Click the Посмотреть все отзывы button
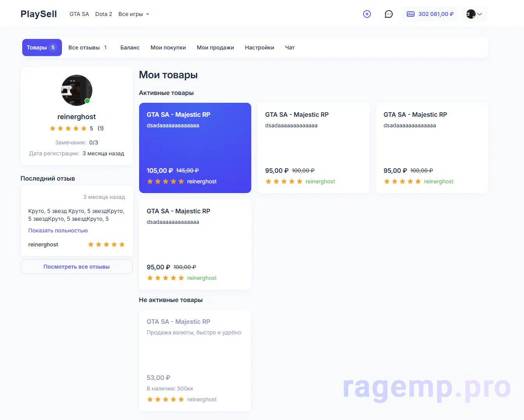The image size is (524, 420). (x=77, y=267)
